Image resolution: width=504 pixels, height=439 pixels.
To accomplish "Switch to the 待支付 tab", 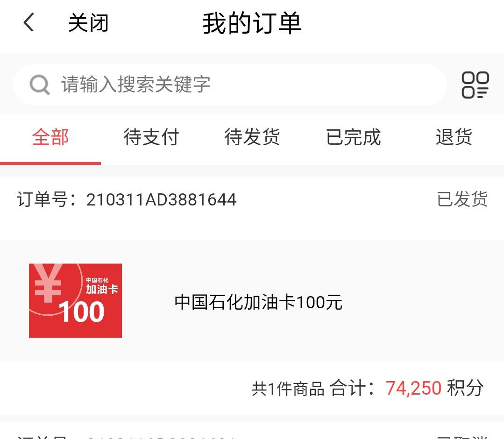I will (151, 137).
